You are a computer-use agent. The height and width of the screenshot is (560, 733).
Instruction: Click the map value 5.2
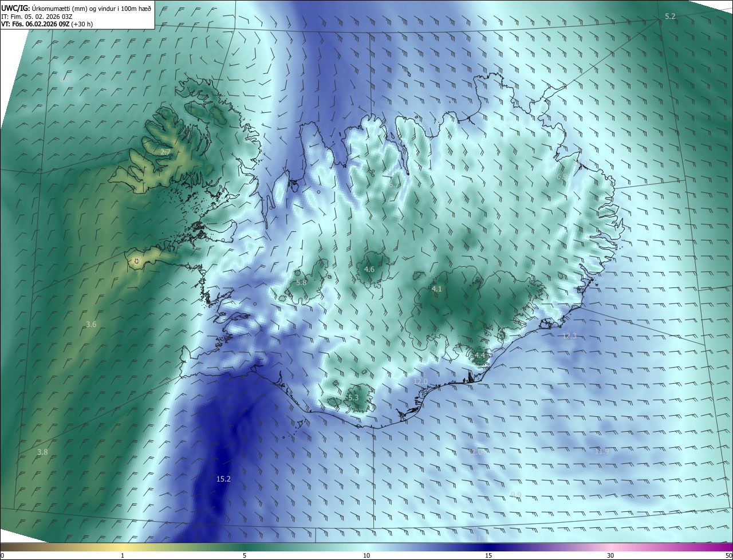670,17
